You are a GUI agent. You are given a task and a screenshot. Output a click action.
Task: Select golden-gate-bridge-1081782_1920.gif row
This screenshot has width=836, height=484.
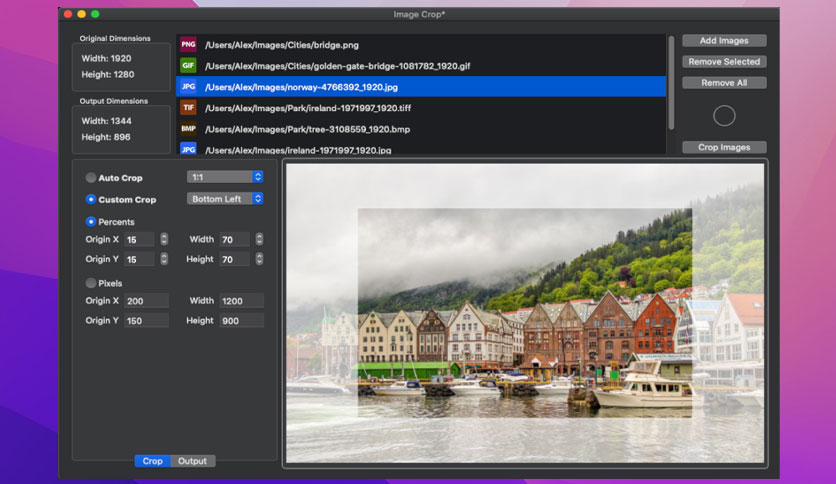pos(421,66)
